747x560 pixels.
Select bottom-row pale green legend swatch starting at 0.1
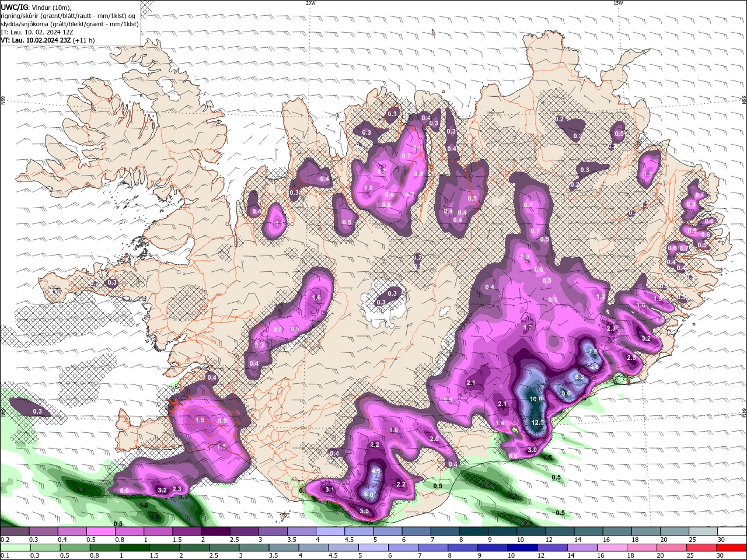coord(15,547)
